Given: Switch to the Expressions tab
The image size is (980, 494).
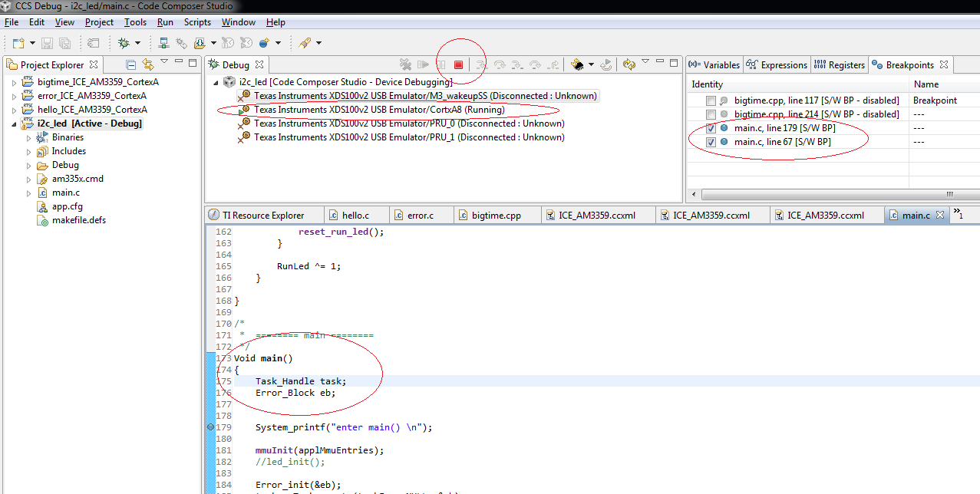Looking at the screenshot, I should [x=777, y=65].
